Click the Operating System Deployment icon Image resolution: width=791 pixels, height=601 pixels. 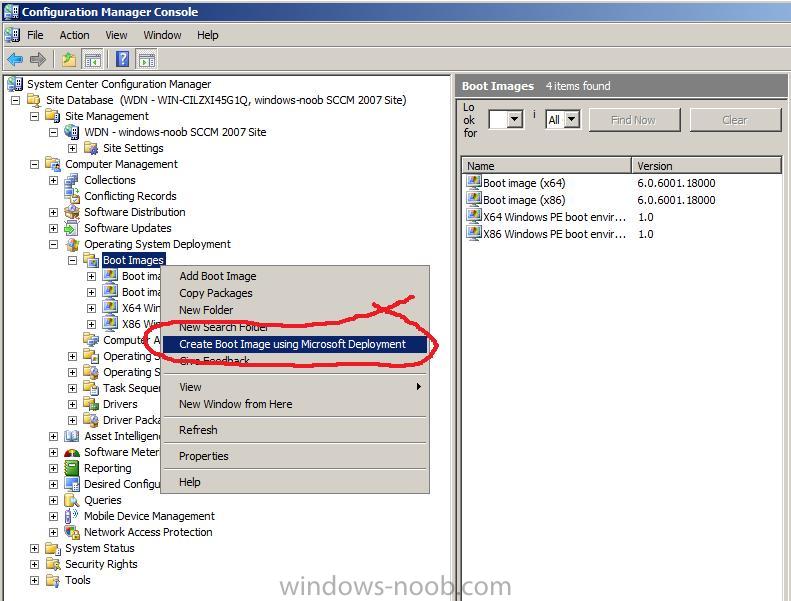tap(72, 244)
